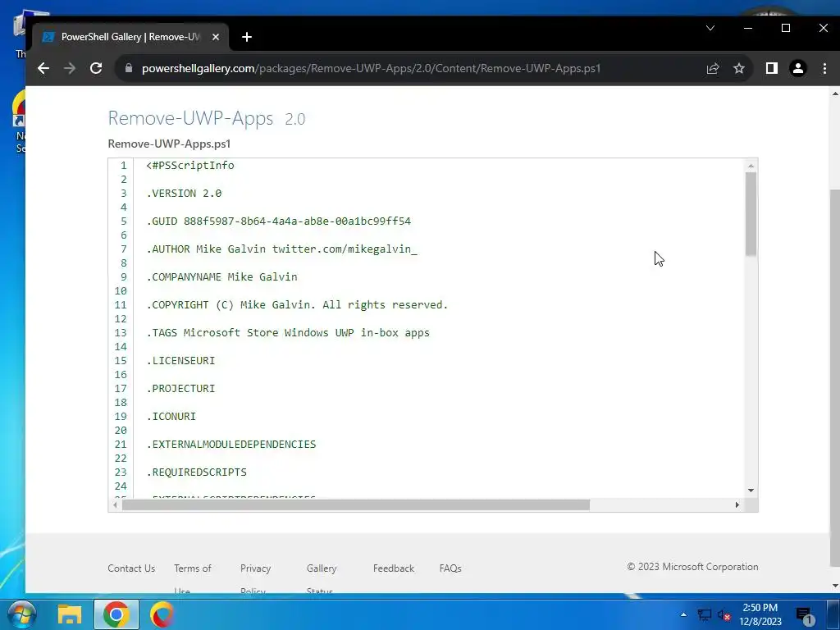This screenshot has width=840, height=630.
Task: Click the .TAGS Microsoft Store line
Action: coord(288,333)
